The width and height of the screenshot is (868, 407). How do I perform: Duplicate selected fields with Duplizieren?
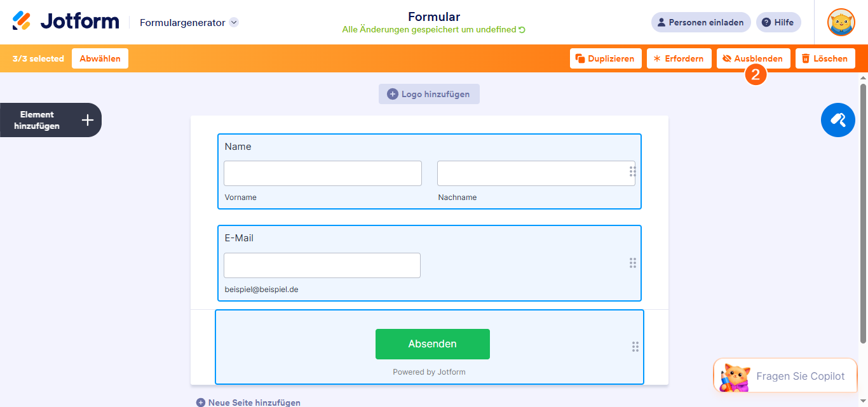point(606,58)
